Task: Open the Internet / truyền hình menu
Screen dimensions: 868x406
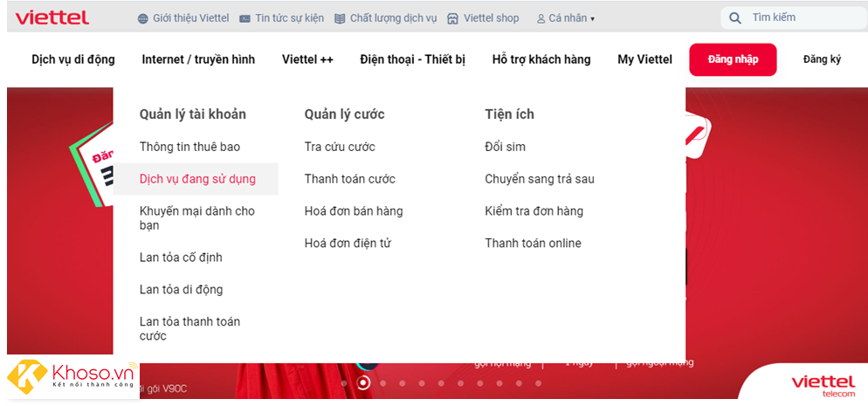Action: tap(198, 59)
